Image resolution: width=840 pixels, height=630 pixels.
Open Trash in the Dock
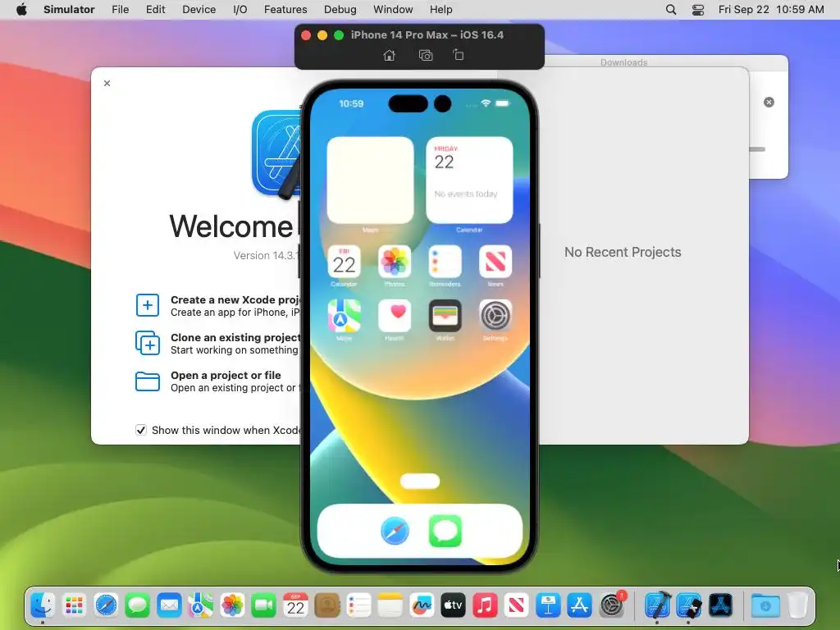(797, 605)
